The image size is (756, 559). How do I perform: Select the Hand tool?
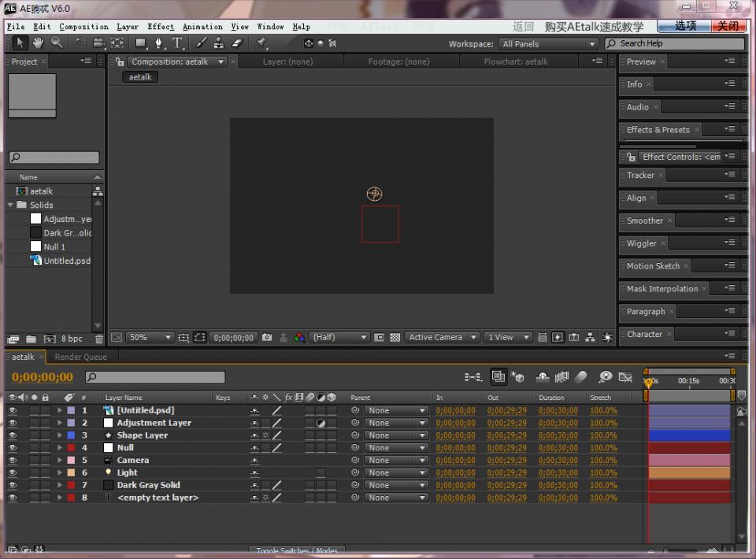(39, 43)
